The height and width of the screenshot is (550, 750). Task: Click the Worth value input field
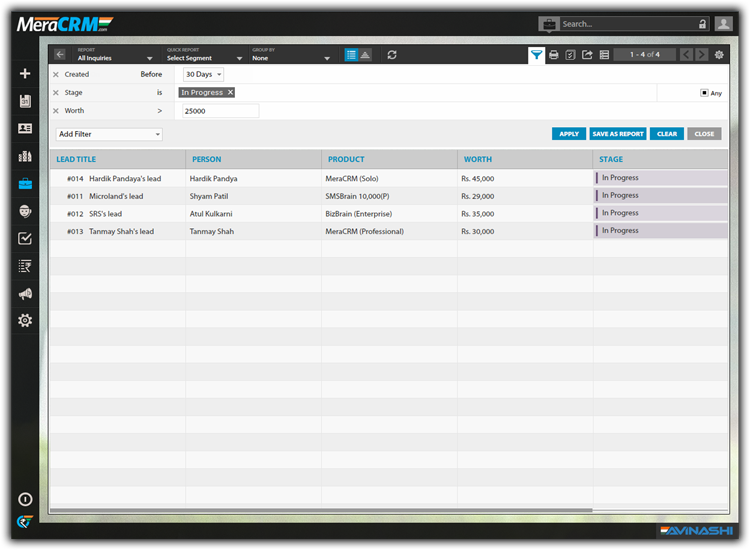[221, 111]
